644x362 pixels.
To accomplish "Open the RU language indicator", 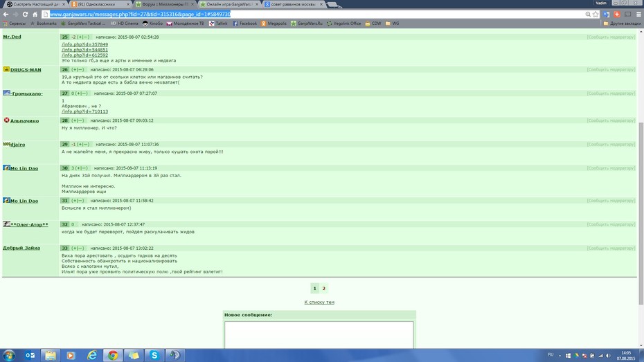I will pos(551,355).
